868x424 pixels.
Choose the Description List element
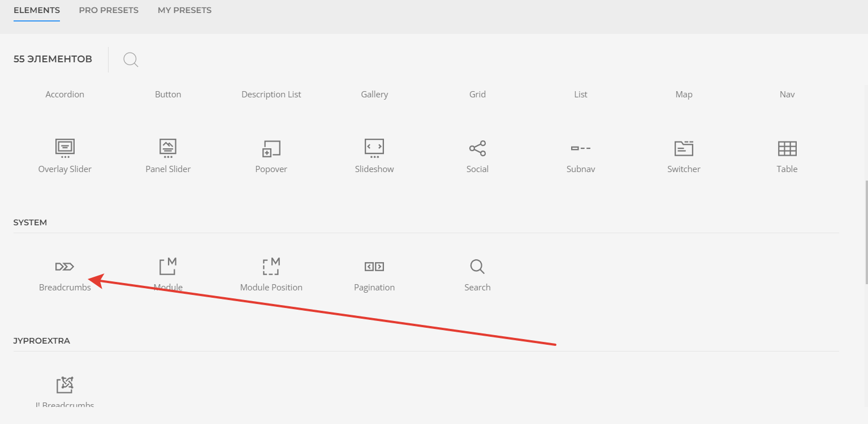click(x=271, y=95)
